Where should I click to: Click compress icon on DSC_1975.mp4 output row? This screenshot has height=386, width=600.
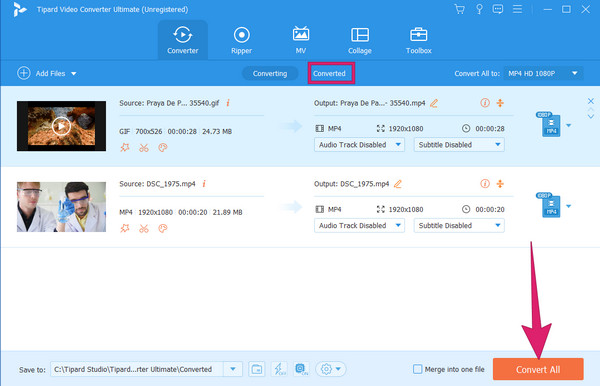[500, 184]
